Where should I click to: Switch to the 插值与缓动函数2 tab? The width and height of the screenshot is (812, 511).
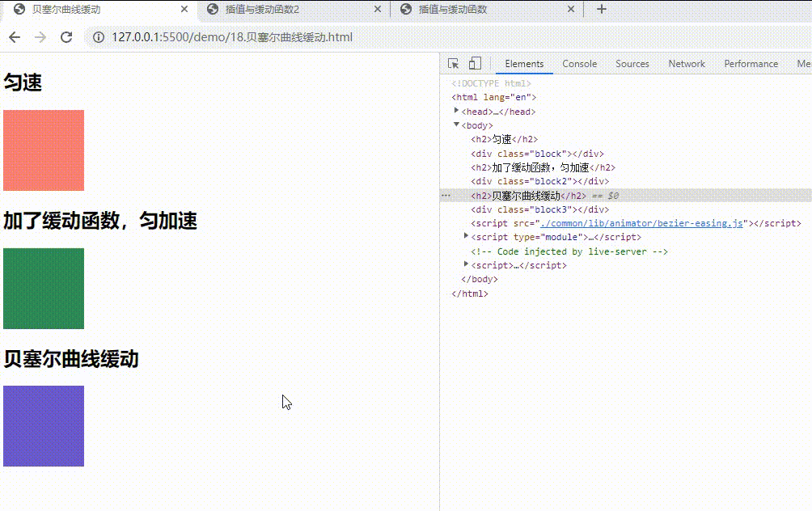point(294,10)
